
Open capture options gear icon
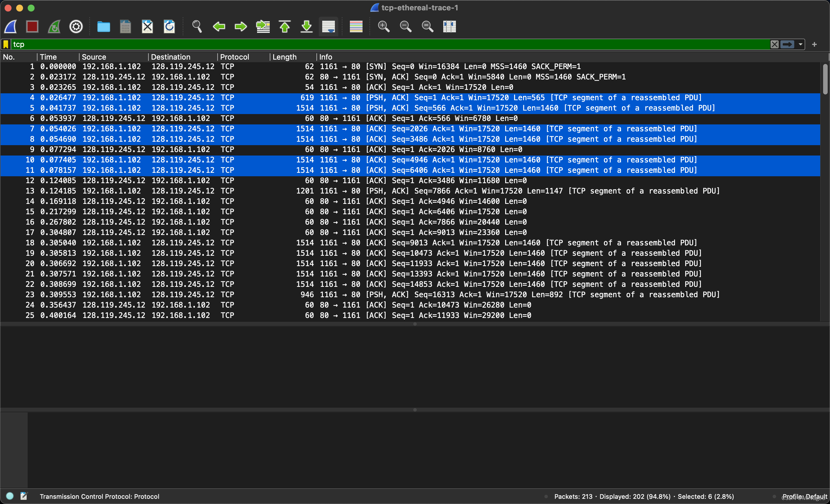76,26
